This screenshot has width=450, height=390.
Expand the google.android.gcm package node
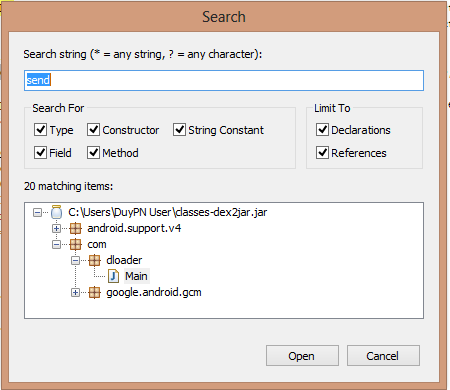click(75, 292)
